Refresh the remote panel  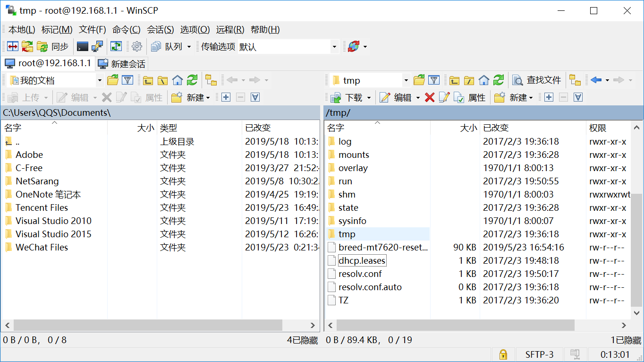tap(499, 80)
